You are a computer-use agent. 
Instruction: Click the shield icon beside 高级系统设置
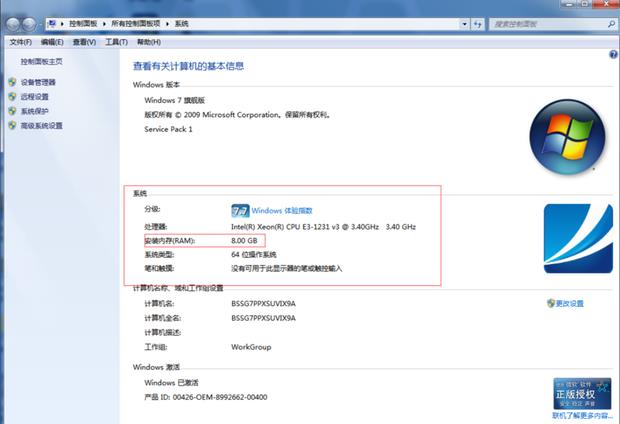click(12, 126)
